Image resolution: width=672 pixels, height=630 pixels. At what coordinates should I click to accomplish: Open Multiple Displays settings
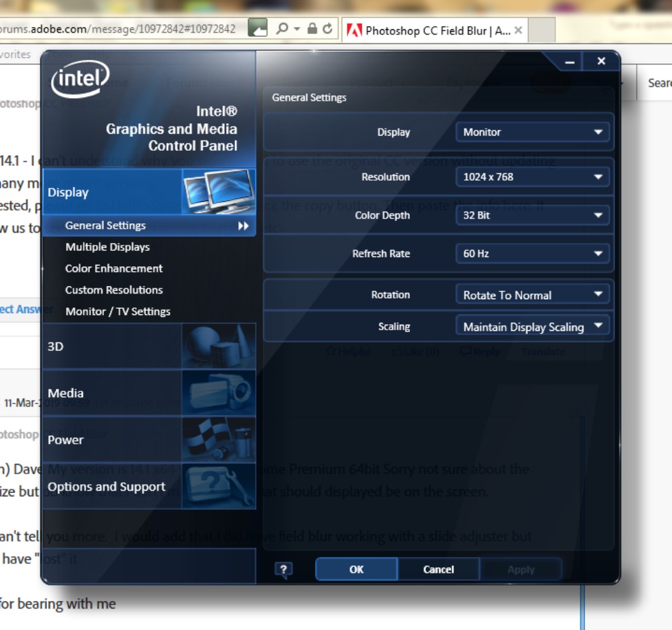tap(108, 247)
